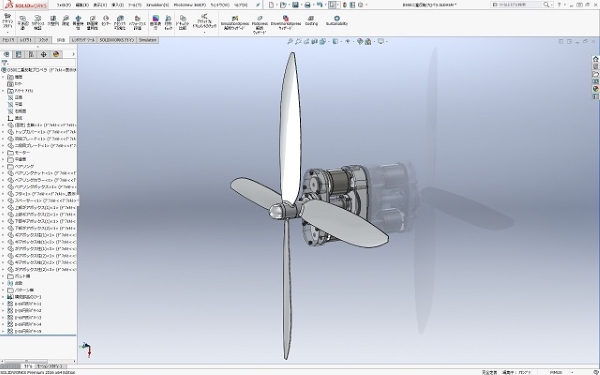Toggle the Hide/Show Items eye button
Viewport: 600px width, 375px height.
[347, 41]
